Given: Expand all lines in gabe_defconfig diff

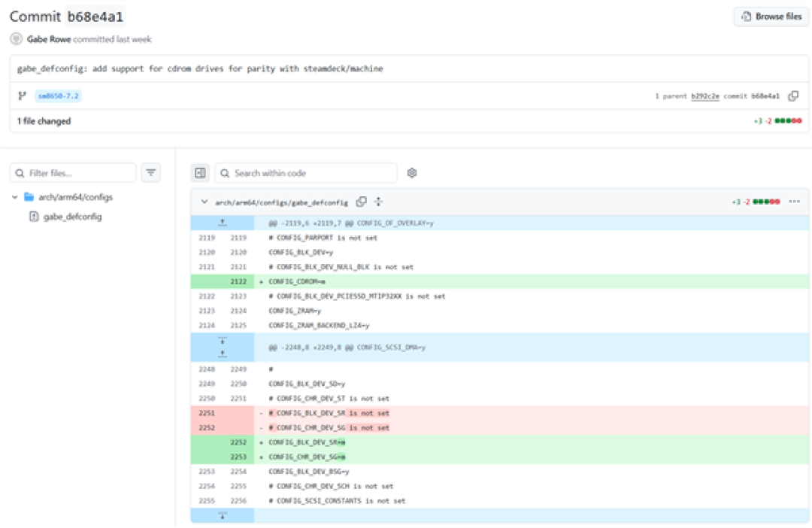Looking at the screenshot, I should tap(378, 202).
